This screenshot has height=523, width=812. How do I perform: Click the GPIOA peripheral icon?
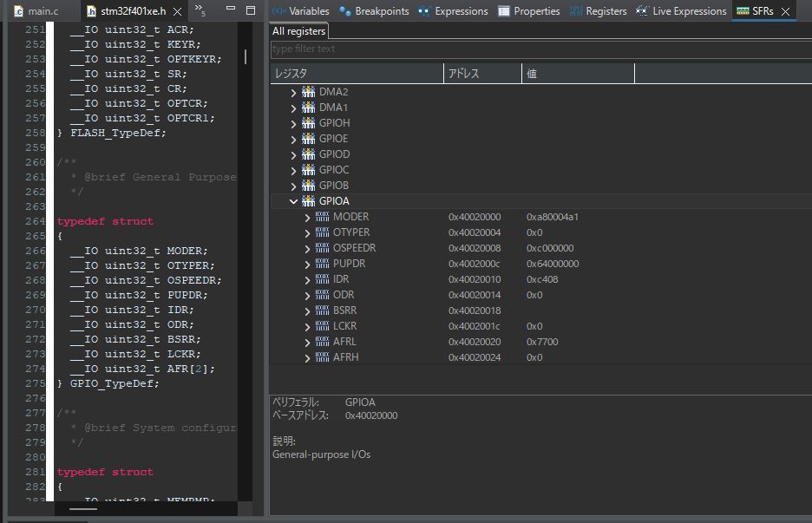click(310, 200)
